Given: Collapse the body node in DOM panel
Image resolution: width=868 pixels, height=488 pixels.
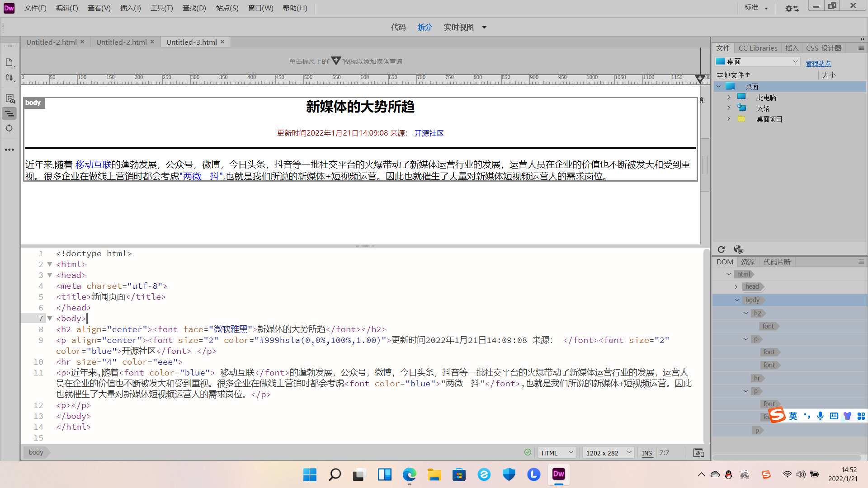Looking at the screenshot, I should (x=737, y=300).
